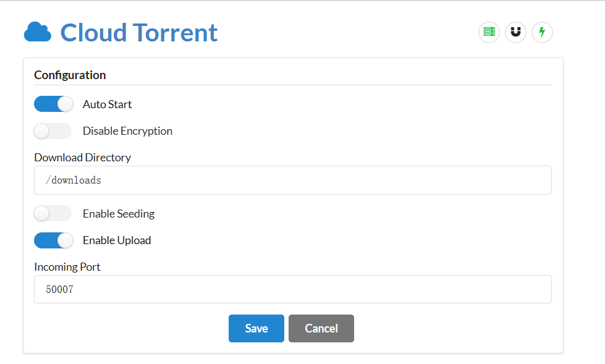Click the "Disable Encryption" text label

point(127,131)
